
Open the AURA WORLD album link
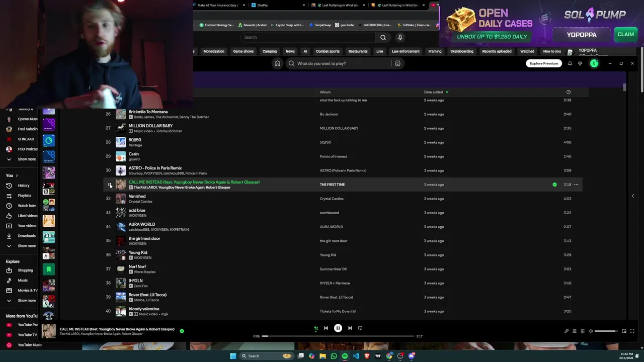[x=332, y=227]
